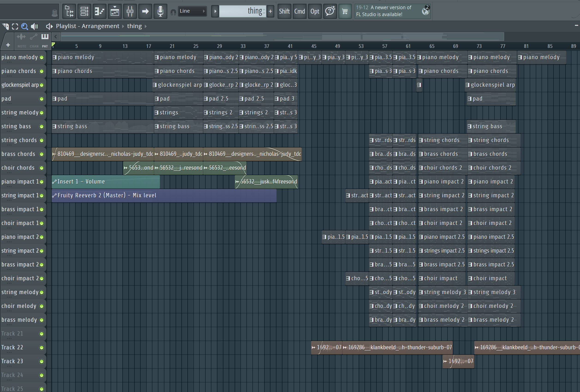Open the Mixer view
580x392 pixels.
130,11
